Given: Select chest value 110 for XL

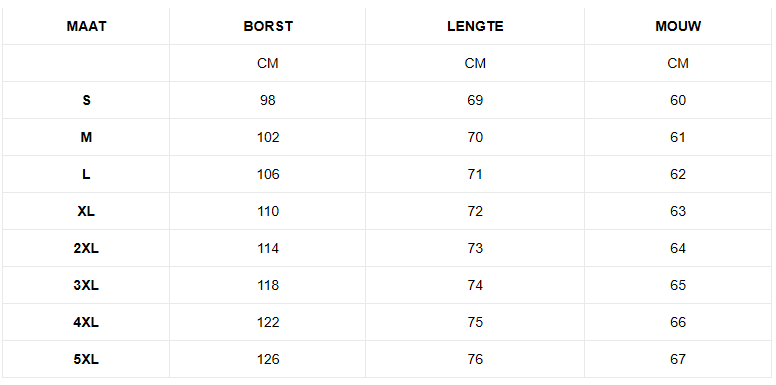Looking at the screenshot, I should [x=268, y=211].
